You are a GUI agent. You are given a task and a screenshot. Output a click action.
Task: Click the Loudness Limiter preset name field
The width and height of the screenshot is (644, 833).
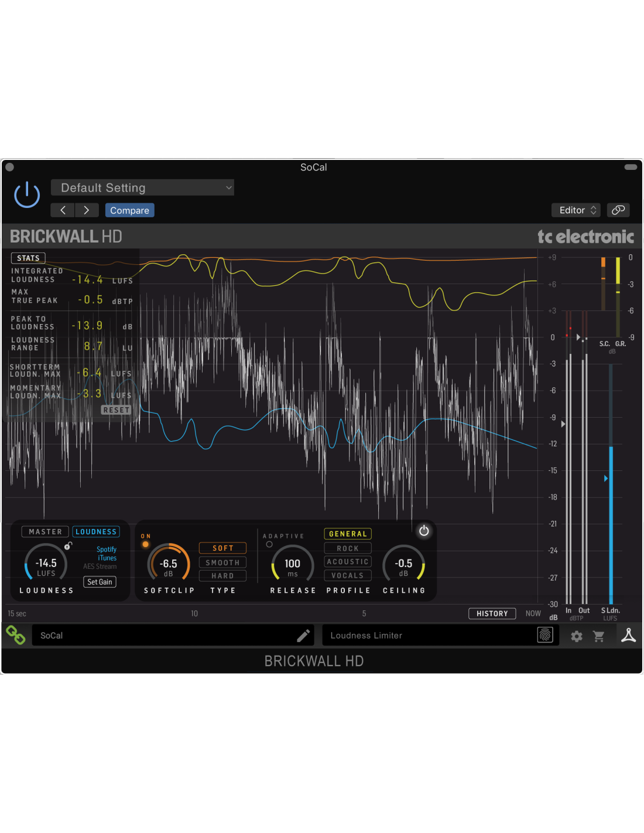[x=427, y=636]
